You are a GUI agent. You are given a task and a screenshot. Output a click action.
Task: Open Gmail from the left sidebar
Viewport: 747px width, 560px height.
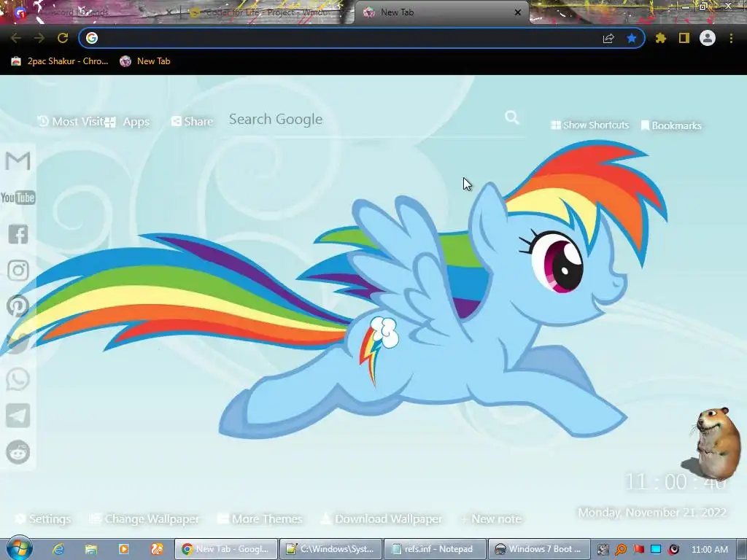pyautogui.click(x=18, y=161)
